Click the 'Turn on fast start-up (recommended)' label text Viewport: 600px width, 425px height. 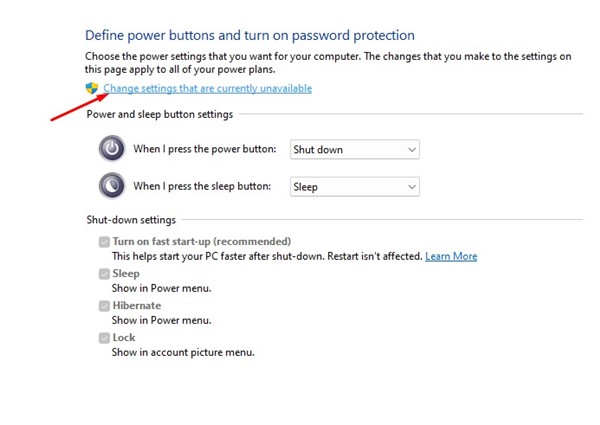[201, 242]
